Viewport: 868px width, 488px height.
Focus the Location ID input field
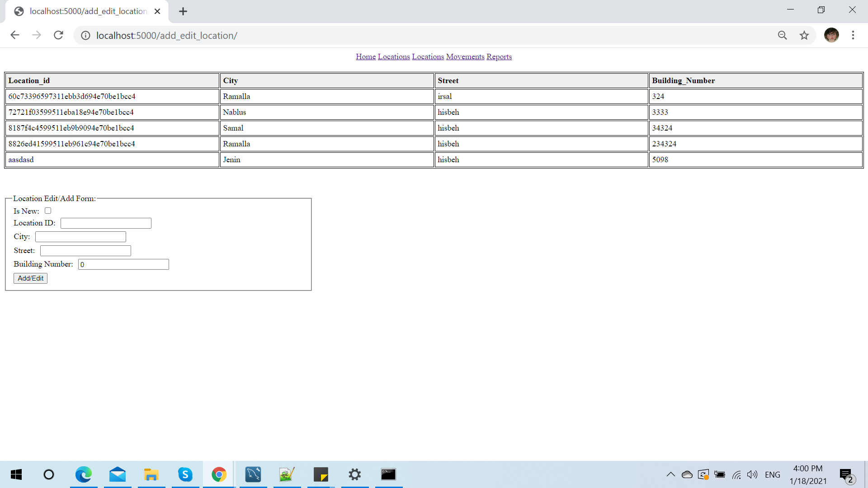pos(106,223)
